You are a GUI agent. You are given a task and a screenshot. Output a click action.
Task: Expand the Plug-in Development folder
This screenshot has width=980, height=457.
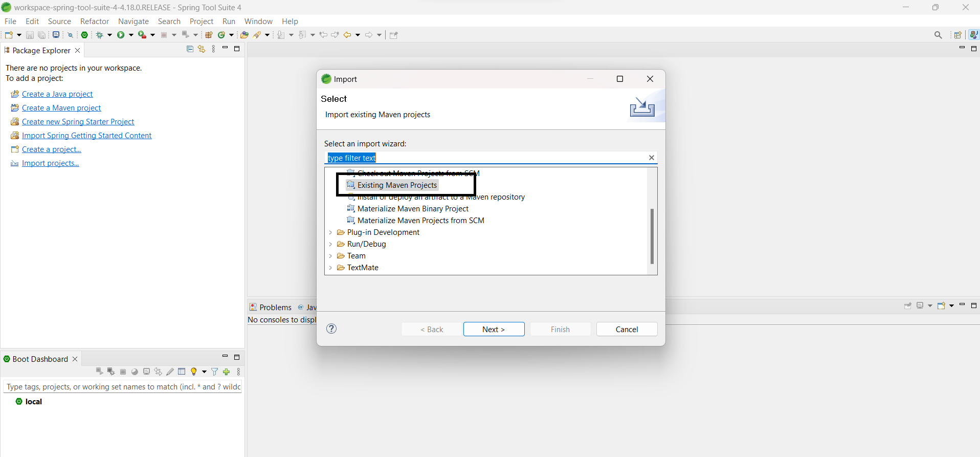[x=330, y=232]
